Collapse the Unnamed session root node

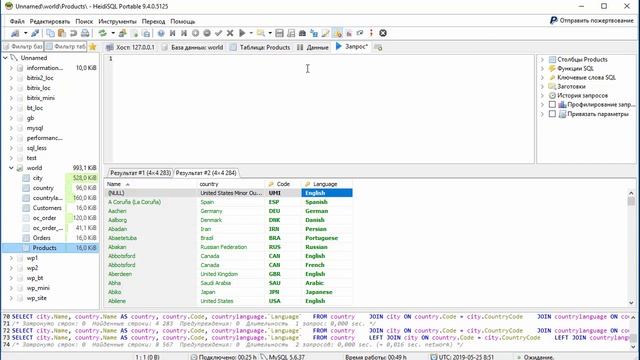click(x=5, y=58)
